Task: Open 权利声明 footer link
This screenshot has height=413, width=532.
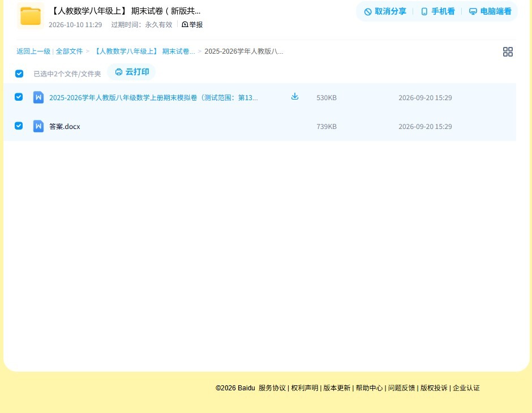Action: click(x=304, y=388)
